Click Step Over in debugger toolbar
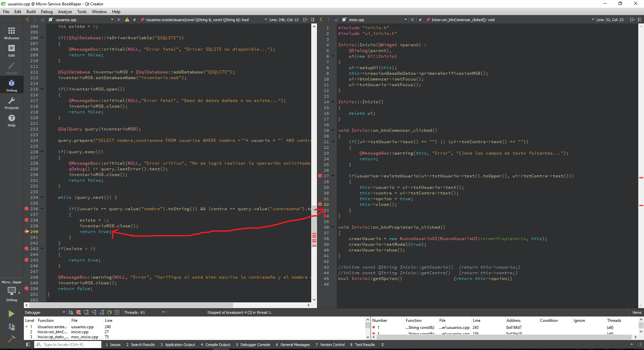Image resolution: width=644 pixels, height=350 pixels. (86, 312)
